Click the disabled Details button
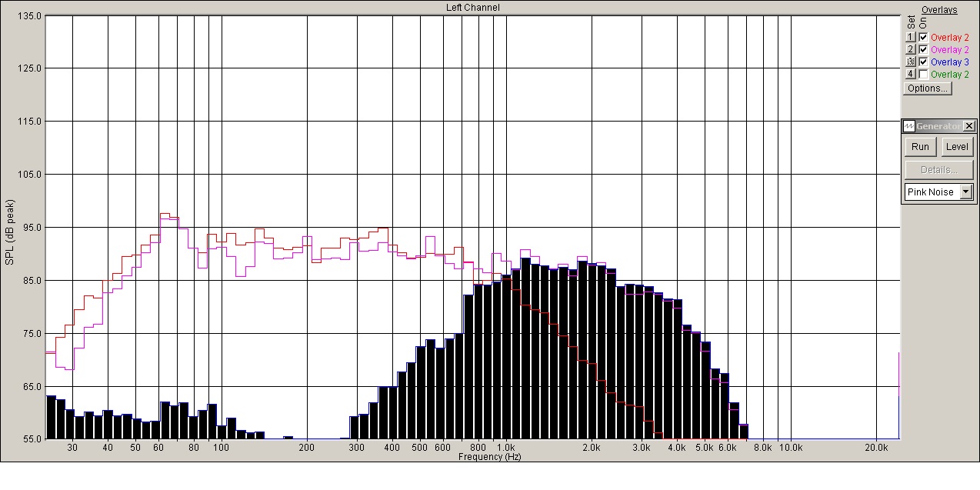The width and height of the screenshot is (980, 490). (938, 169)
